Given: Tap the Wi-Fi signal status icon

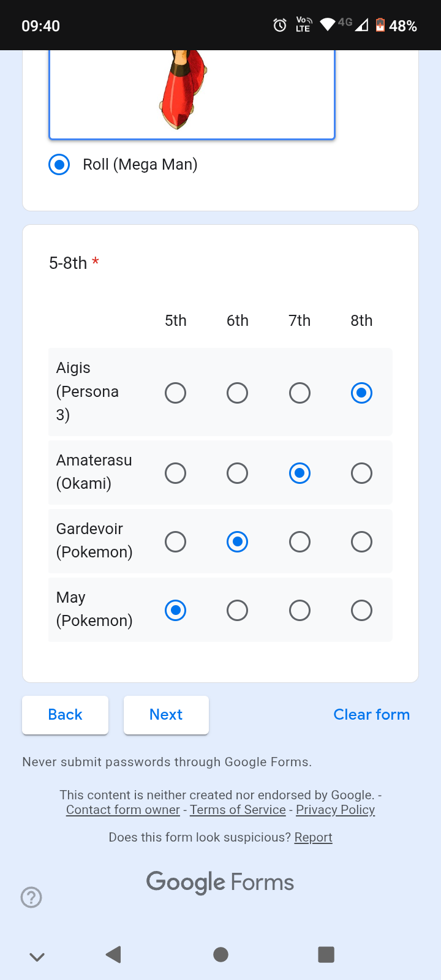Looking at the screenshot, I should 328,24.
